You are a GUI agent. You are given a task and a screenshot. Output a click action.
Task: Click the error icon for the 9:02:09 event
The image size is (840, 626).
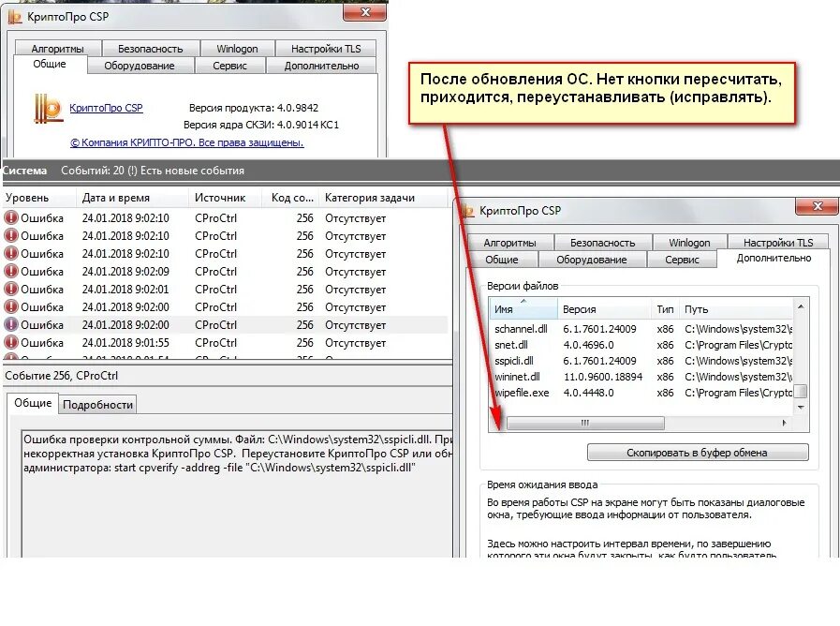[x=11, y=271]
